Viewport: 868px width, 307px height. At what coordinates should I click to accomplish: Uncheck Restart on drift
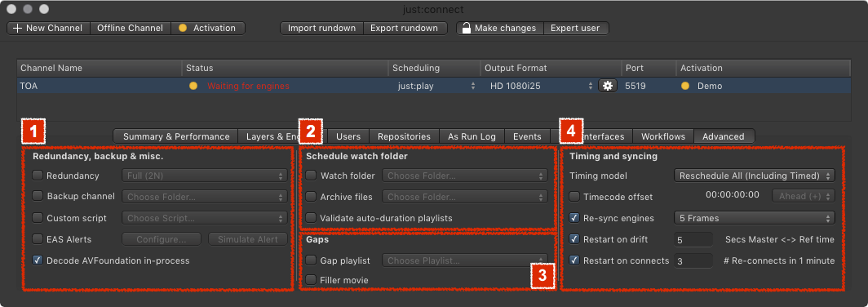click(x=574, y=239)
